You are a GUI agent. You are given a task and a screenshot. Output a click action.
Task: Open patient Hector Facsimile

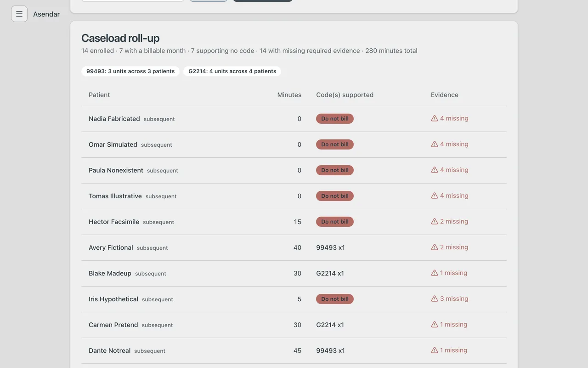click(114, 222)
